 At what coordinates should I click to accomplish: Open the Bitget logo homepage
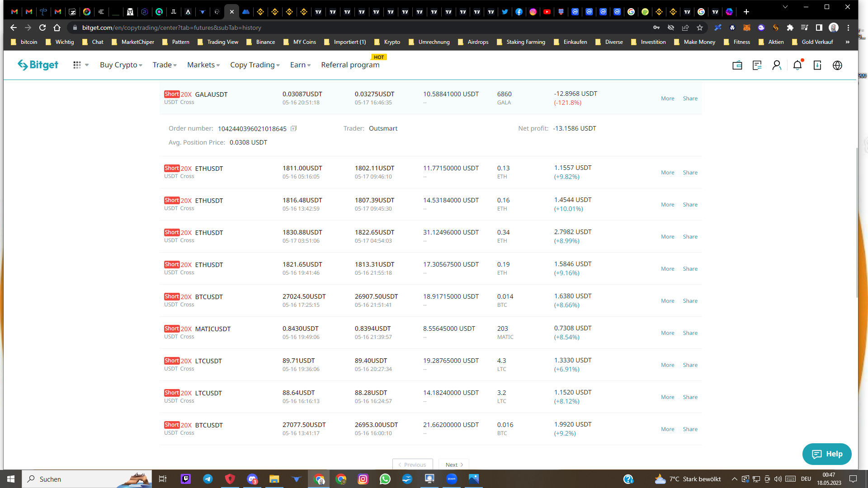[x=38, y=65]
